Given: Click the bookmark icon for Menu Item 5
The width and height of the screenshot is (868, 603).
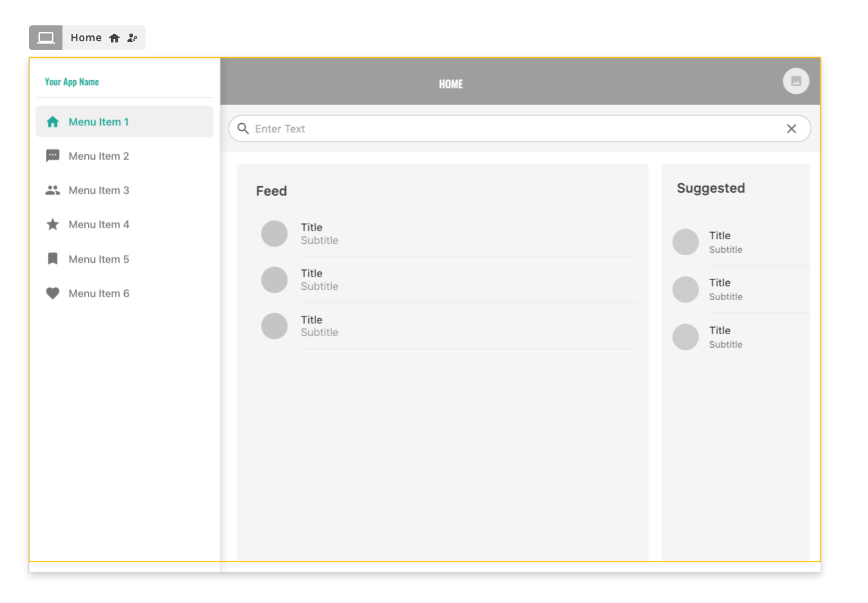Looking at the screenshot, I should click(x=52, y=259).
